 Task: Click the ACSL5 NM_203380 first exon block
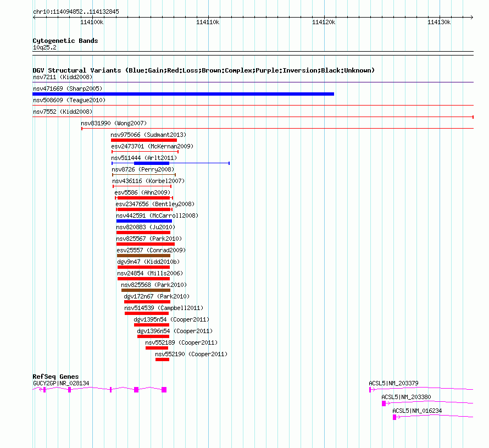coord(384,403)
